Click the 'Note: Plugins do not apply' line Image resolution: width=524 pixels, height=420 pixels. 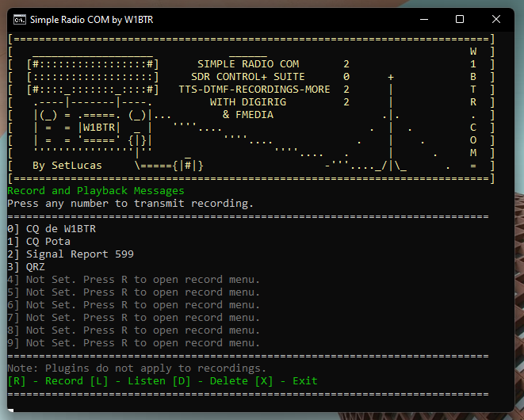tap(136, 368)
